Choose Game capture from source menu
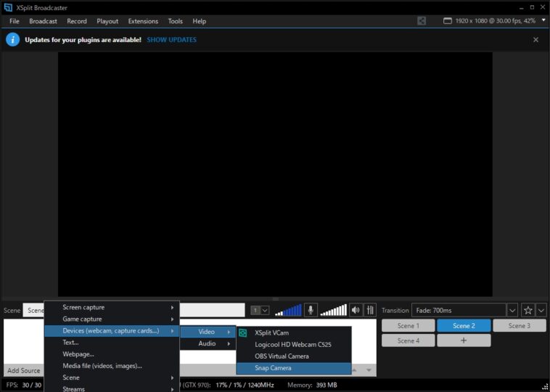This screenshot has width=550, height=392. point(112,319)
